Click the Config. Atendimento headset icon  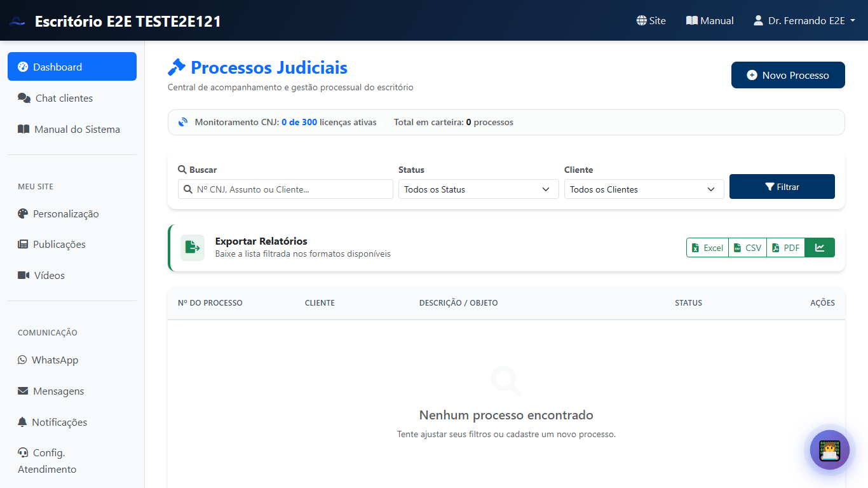[23, 452]
